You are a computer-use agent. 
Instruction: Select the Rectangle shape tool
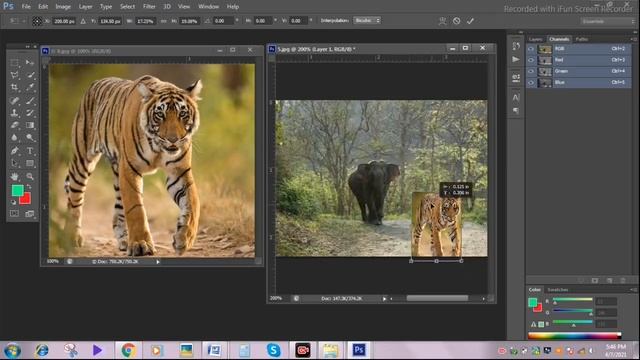30,163
